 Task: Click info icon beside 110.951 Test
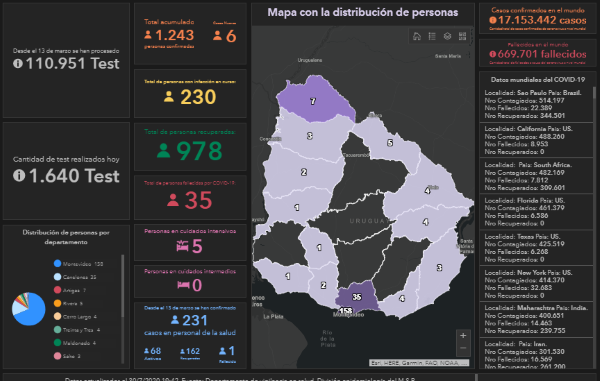(x=18, y=64)
